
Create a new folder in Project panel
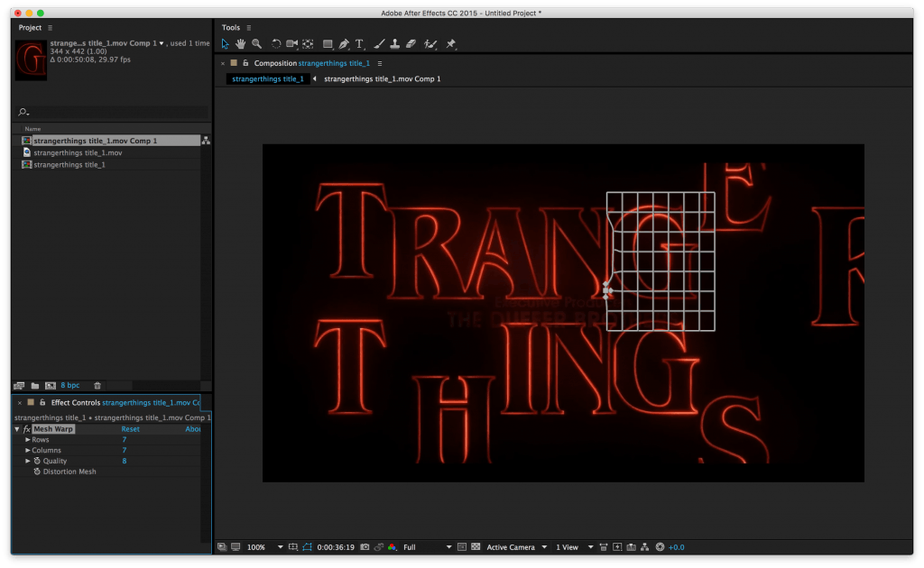tap(35, 386)
